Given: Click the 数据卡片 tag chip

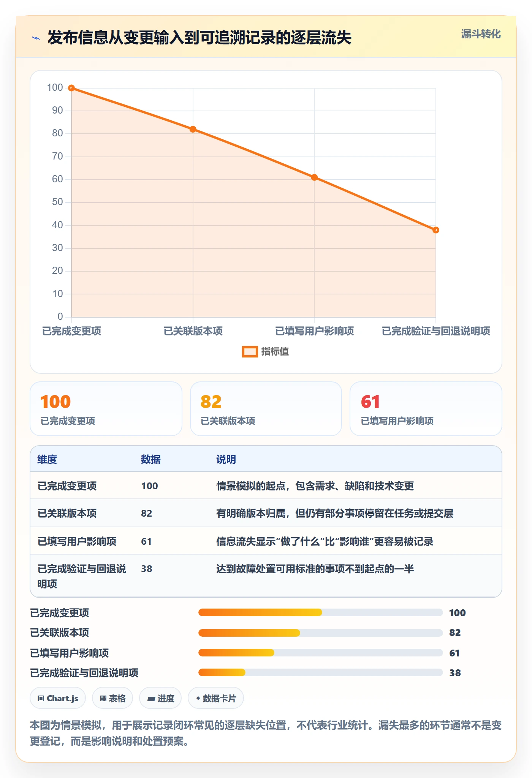Looking at the screenshot, I should [x=216, y=698].
